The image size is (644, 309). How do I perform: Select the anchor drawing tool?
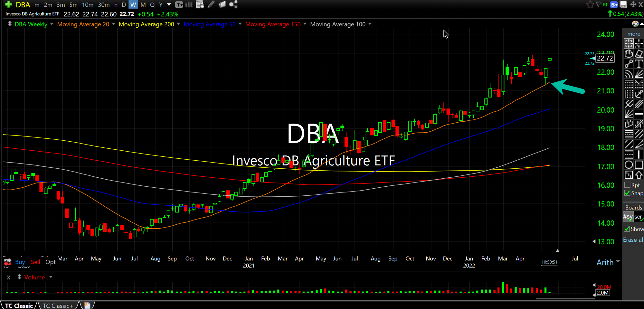click(639, 94)
